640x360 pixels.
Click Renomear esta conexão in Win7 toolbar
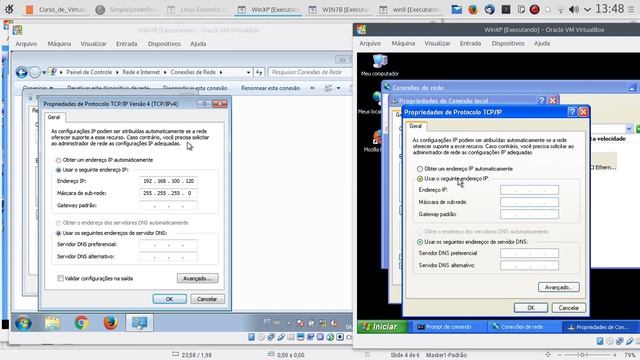pos(270,88)
